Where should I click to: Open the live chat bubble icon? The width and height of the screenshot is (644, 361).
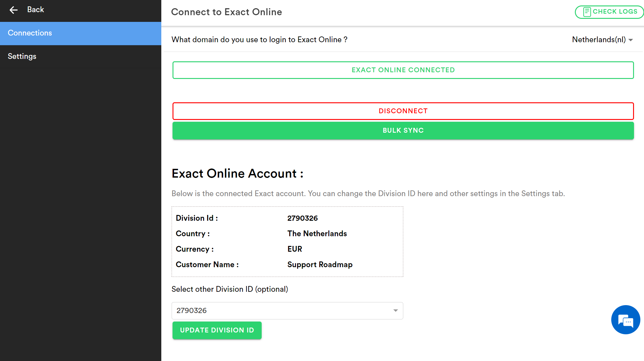click(x=626, y=320)
